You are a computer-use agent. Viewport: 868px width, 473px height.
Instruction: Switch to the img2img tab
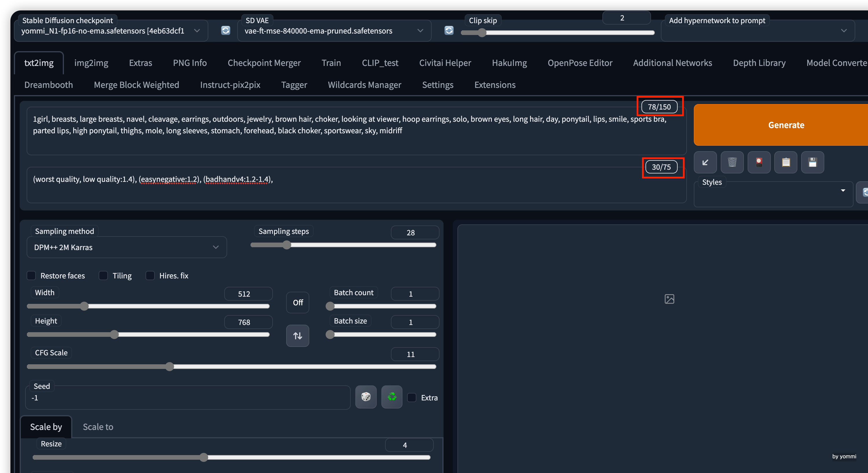coord(91,63)
